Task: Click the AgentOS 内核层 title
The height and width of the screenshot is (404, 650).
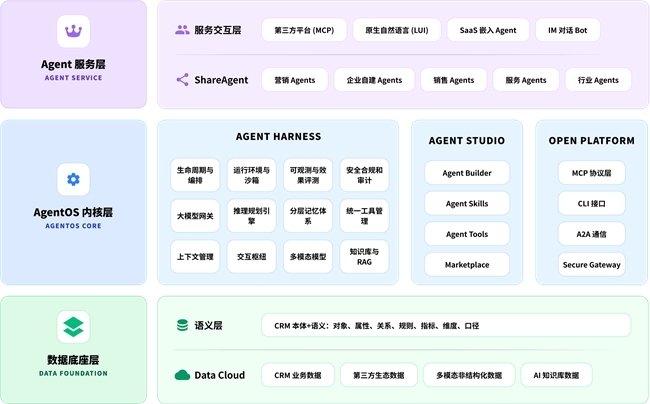Action: tap(73, 212)
